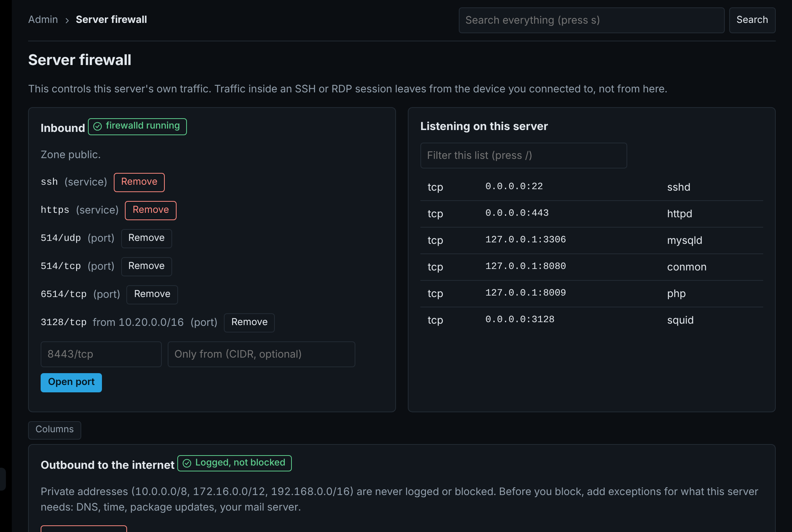Select the 0.0.0.0:3128 address cell
This screenshot has width=792, height=532.
pyautogui.click(x=520, y=320)
